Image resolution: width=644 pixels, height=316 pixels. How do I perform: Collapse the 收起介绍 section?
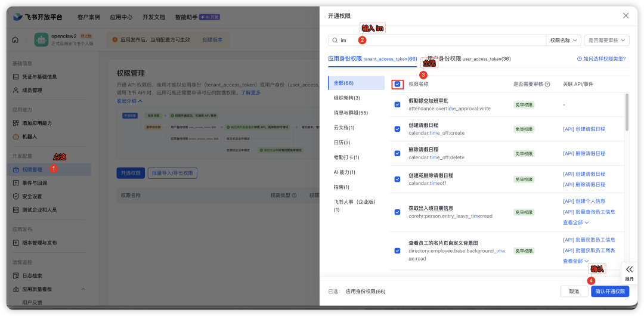[x=129, y=101]
